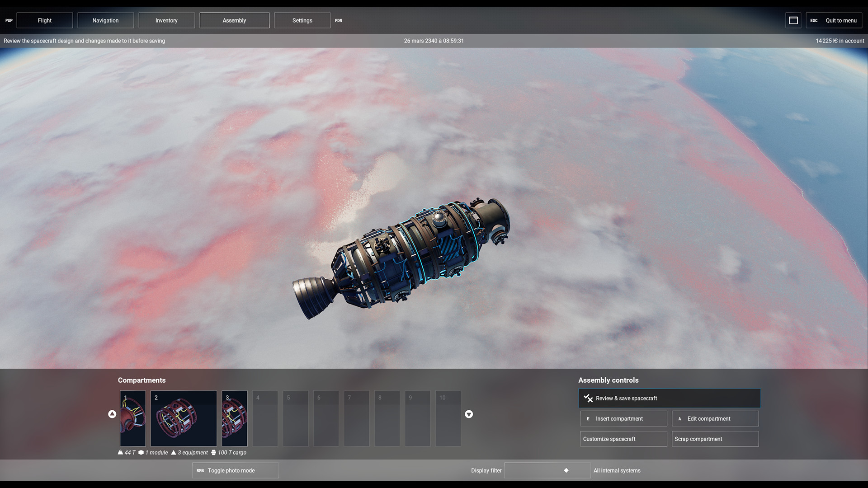This screenshot has width=868, height=488.
Task: Click the window mode icon near Quit
Action: 793,20
